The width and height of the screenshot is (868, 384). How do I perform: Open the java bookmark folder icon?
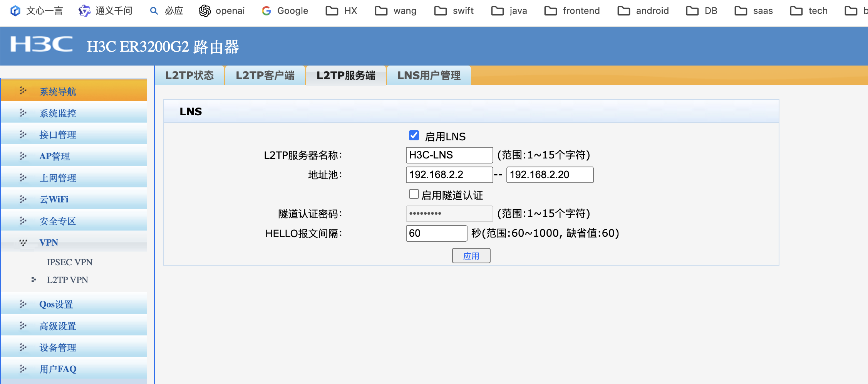pos(497,11)
